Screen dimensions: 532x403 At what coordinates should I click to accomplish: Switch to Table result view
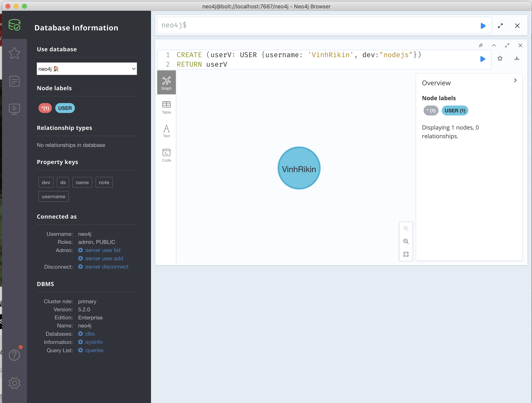[x=166, y=107]
